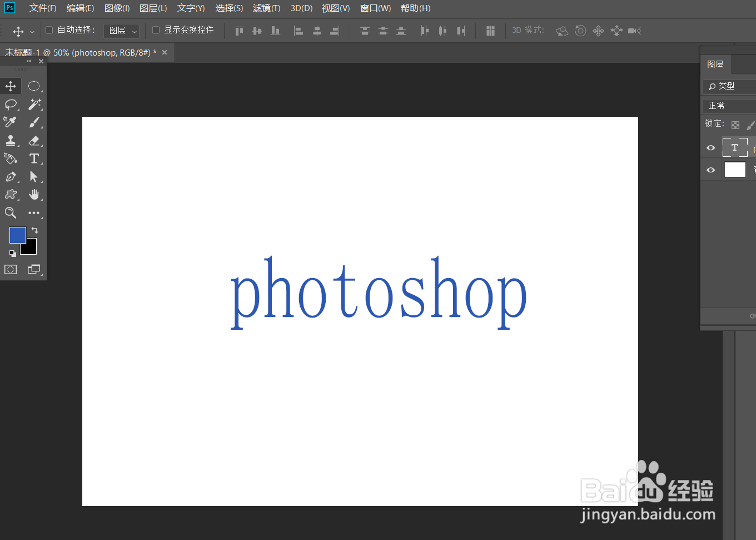
Task: Reset to default foreground and background colors
Action: 13,253
